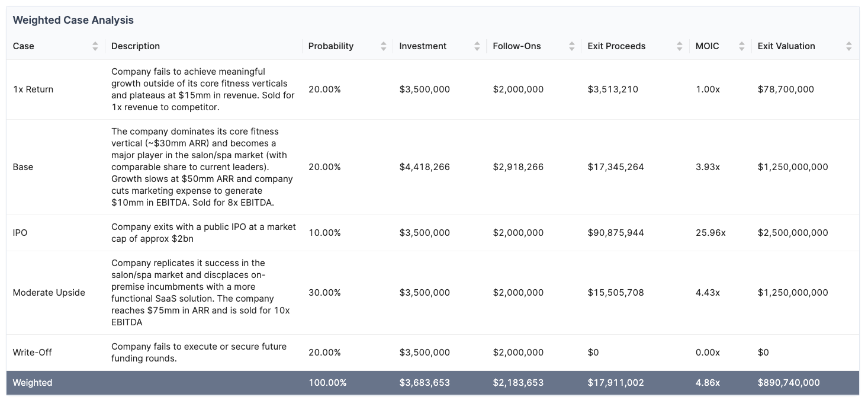868x400 pixels.
Task: Click the Write-Off case name
Action: 33,353
